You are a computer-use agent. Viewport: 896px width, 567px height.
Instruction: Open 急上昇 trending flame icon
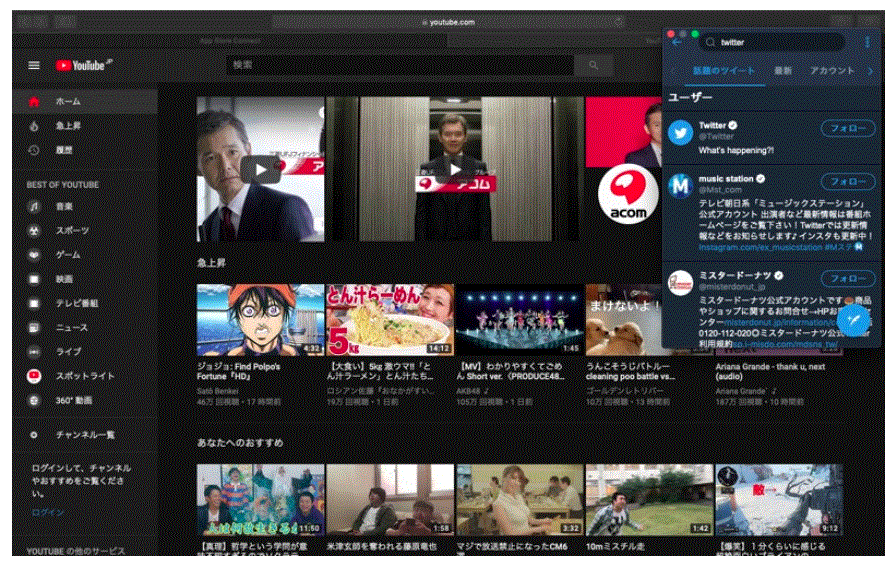(x=34, y=126)
